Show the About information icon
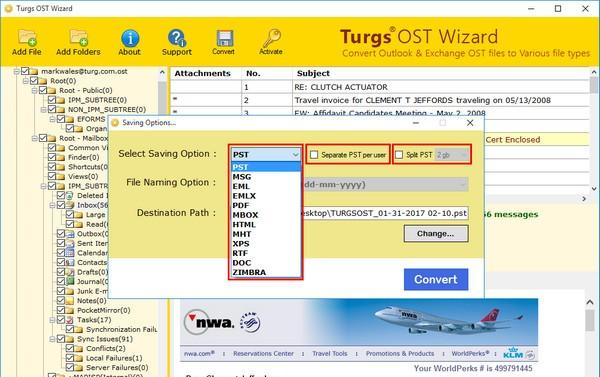The image size is (600, 377). pos(130,38)
